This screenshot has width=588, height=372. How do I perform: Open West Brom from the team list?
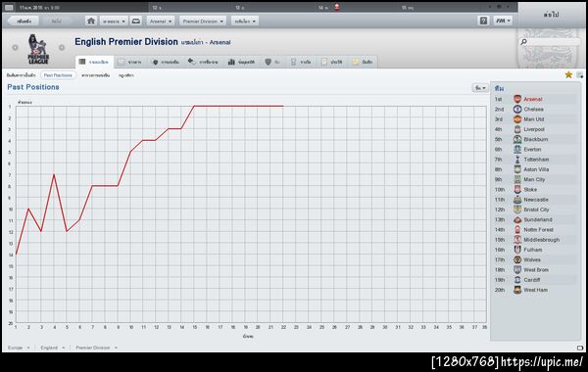point(536,270)
